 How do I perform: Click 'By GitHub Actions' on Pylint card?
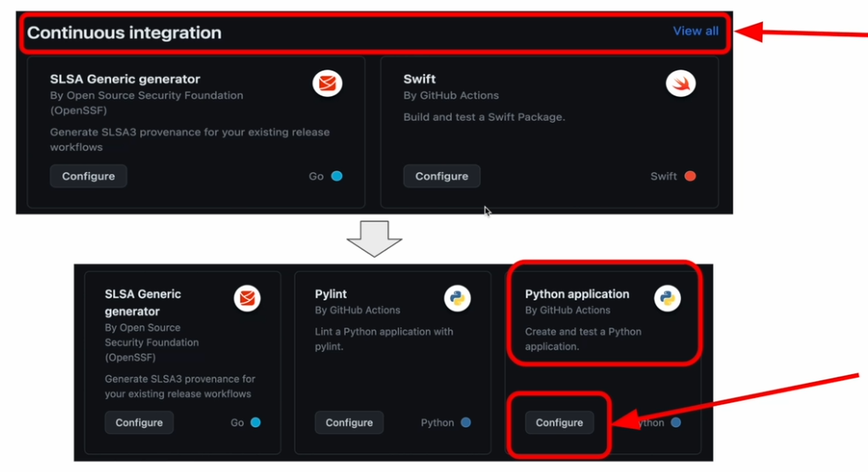357,310
